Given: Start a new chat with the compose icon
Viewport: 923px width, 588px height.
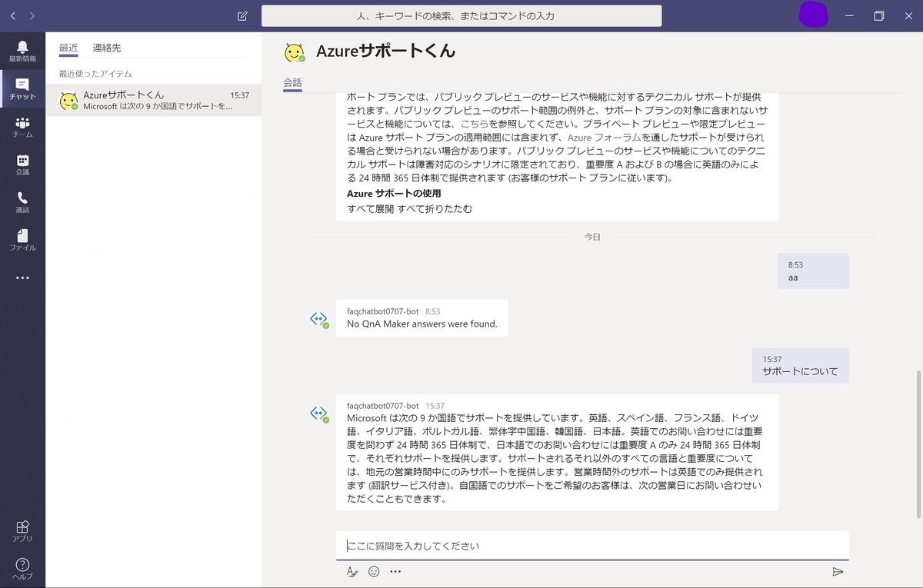Looking at the screenshot, I should click(x=242, y=15).
